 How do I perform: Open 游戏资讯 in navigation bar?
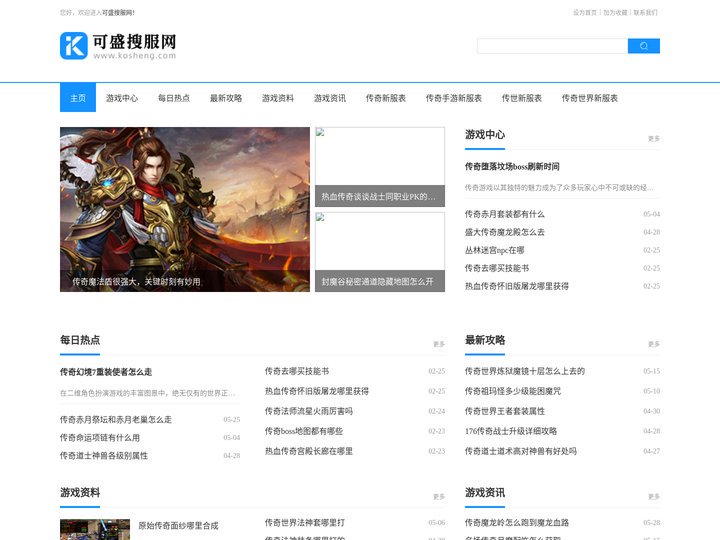coord(329,98)
